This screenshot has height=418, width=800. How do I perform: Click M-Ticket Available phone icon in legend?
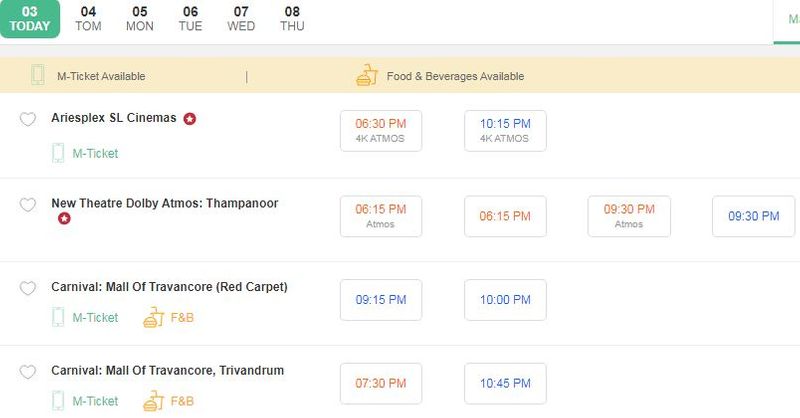38,76
